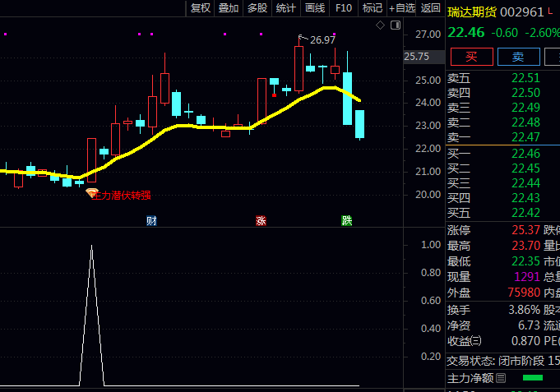The height and width of the screenshot is (392, 560).
Task: Add stock with +自选 button
Action: click(402, 8)
